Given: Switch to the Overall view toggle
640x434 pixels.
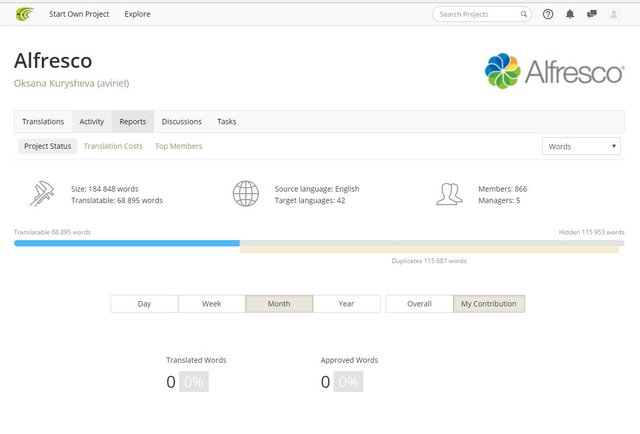Looking at the screenshot, I should coord(419,304).
